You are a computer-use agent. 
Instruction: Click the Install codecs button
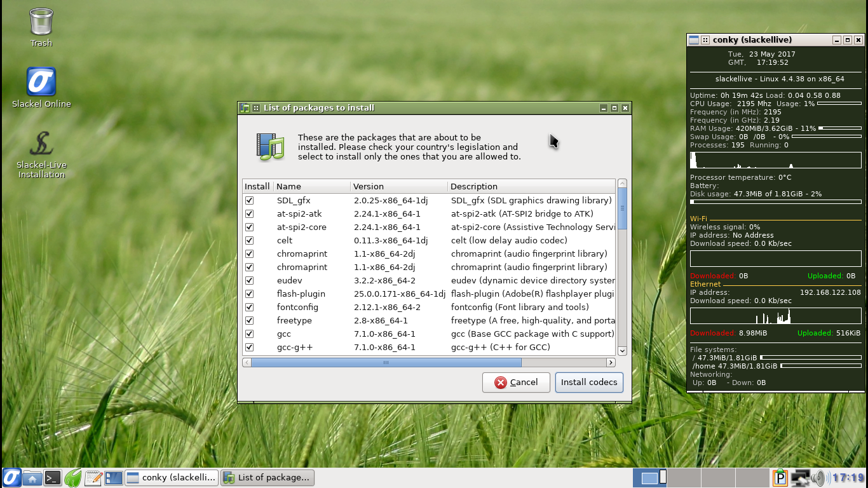click(x=589, y=383)
